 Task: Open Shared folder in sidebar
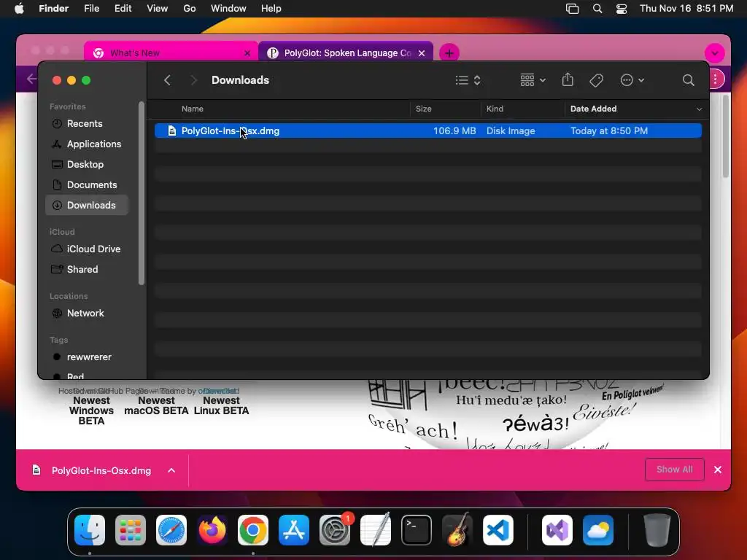pyautogui.click(x=82, y=270)
